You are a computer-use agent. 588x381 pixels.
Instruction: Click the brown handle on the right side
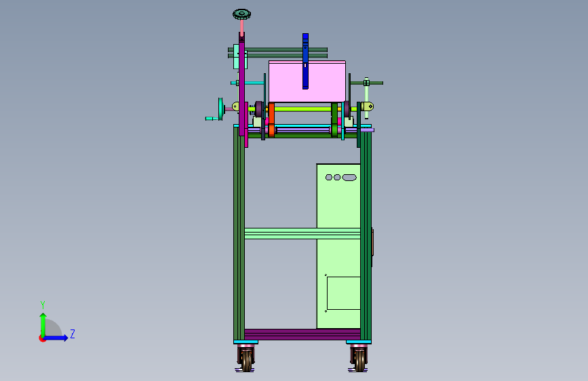tap(372, 242)
